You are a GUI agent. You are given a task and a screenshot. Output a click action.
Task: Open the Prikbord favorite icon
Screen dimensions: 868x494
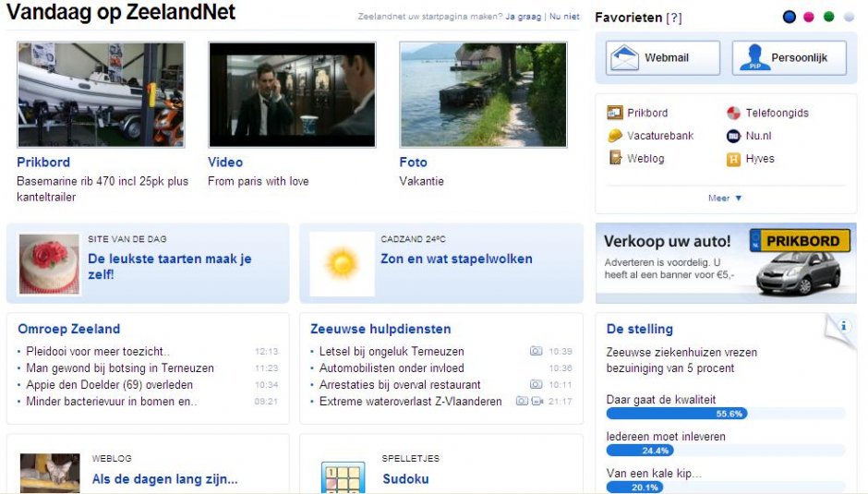pyautogui.click(x=614, y=113)
